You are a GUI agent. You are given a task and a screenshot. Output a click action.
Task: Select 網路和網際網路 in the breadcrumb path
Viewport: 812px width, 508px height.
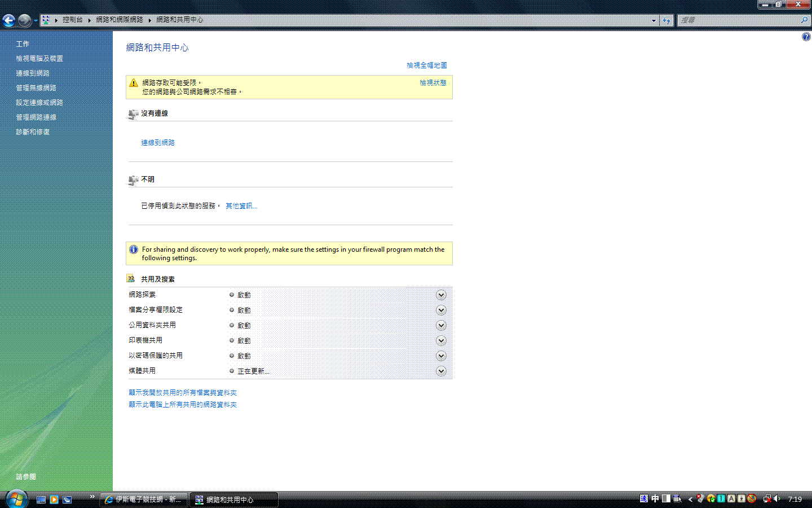[119, 20]
